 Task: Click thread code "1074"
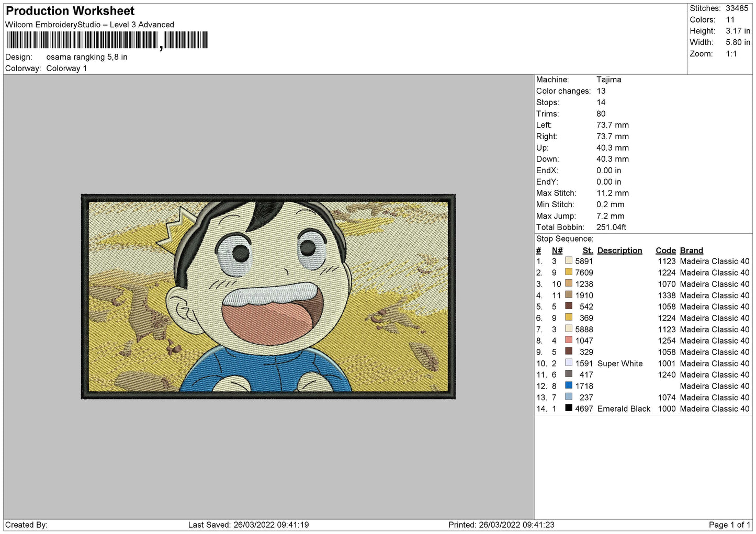coord(667,397)
